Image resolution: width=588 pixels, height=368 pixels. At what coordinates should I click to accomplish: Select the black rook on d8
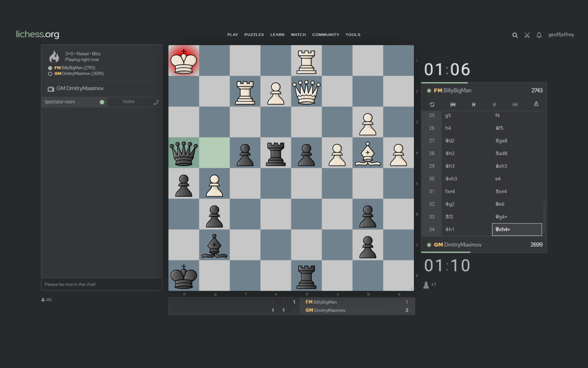[x=306, y=276]
